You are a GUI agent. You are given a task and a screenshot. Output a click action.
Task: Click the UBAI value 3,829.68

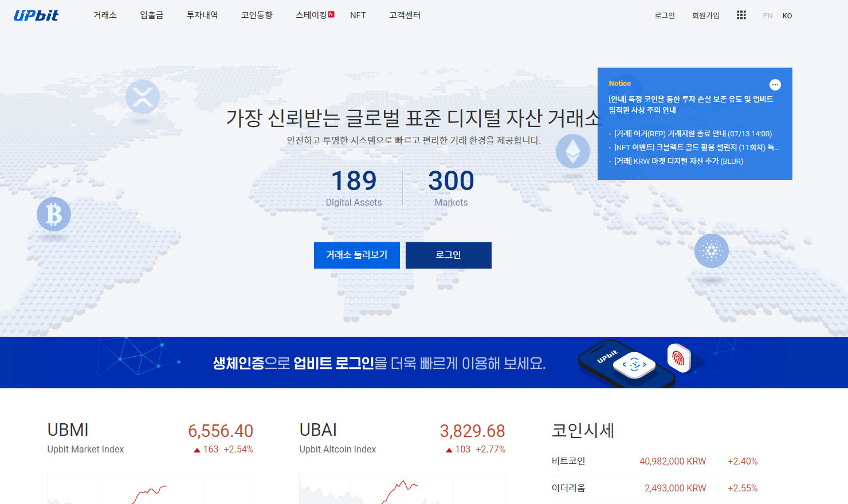(x=472, y=431)
